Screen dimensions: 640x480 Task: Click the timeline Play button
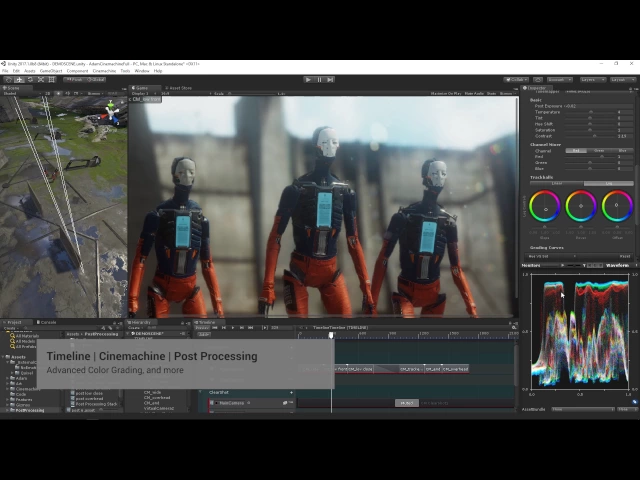pos(233,328)
